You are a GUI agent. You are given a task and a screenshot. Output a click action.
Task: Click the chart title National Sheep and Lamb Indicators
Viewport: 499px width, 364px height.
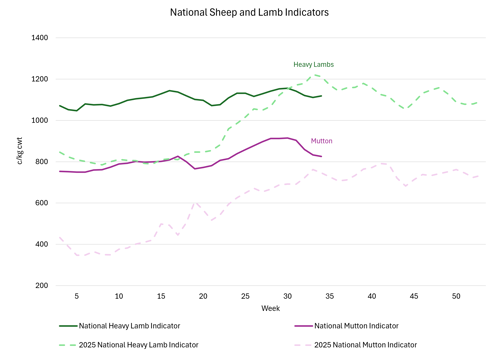pyautogui.click(x=249, y=13)
